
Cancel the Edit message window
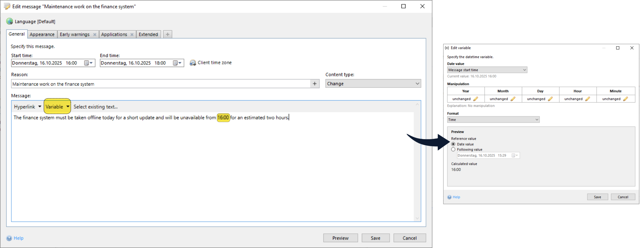410,238
